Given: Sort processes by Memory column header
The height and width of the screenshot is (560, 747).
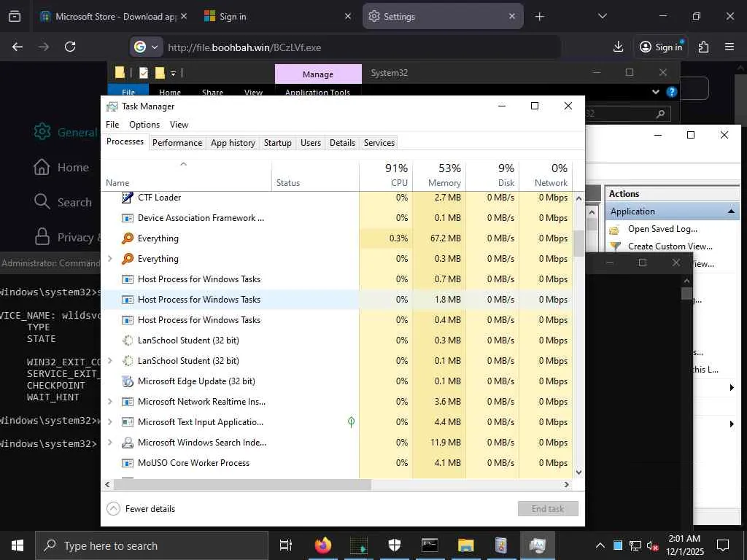Looking at the screenshot, I should click(x=439, y=175).
